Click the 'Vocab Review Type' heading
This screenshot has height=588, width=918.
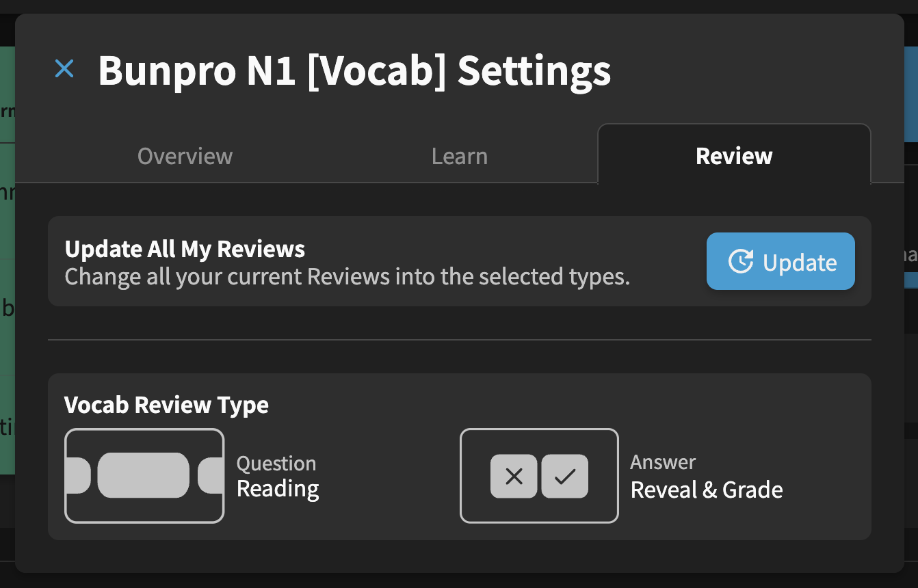click(166, 405)
